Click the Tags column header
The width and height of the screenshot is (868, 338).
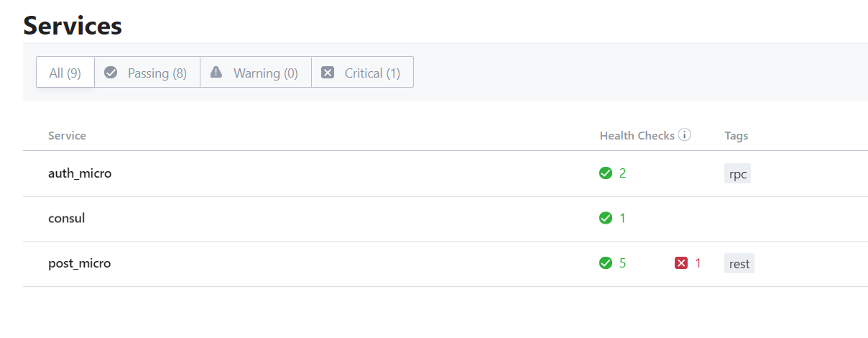point(737,136)
